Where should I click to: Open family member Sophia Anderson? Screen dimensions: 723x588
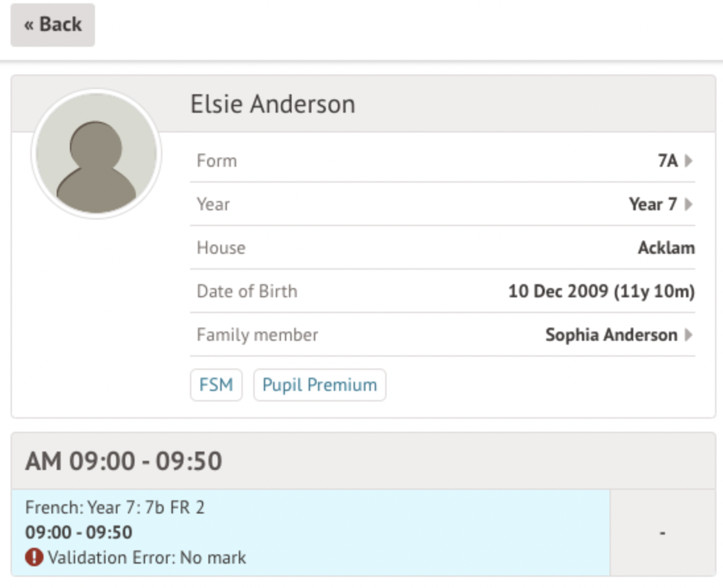[x=611, y=335]
